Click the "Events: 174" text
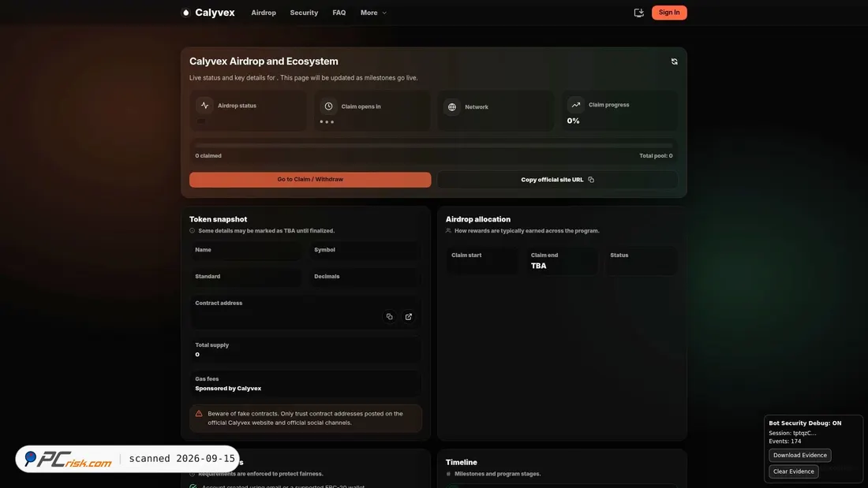868x488 pixels. tap(785, 441)
